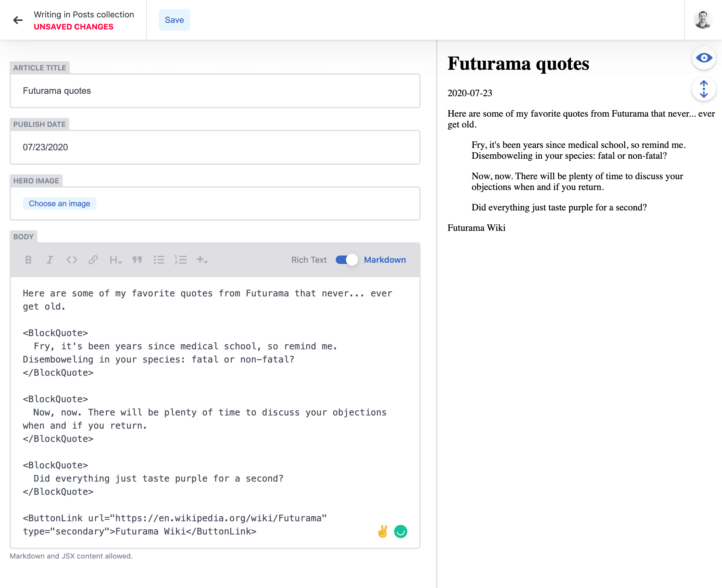Choose an image for the hero section
722x588 pixels.
59,204
